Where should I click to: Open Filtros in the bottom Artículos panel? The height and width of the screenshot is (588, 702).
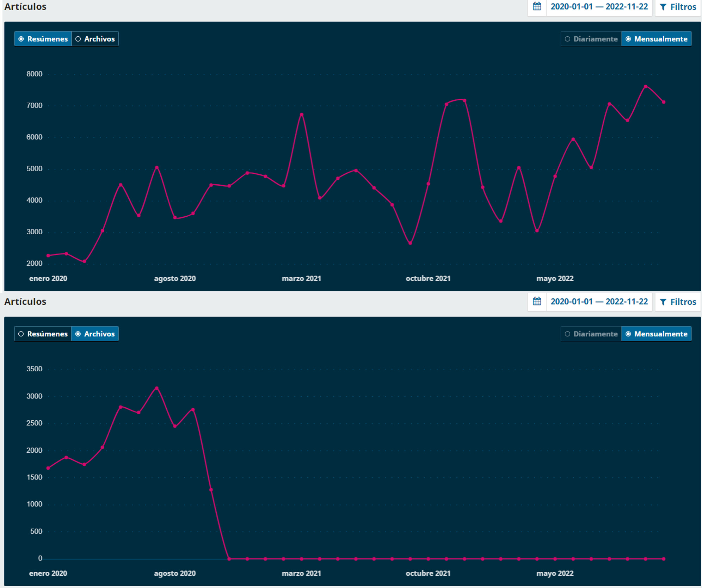click(678, 302)
